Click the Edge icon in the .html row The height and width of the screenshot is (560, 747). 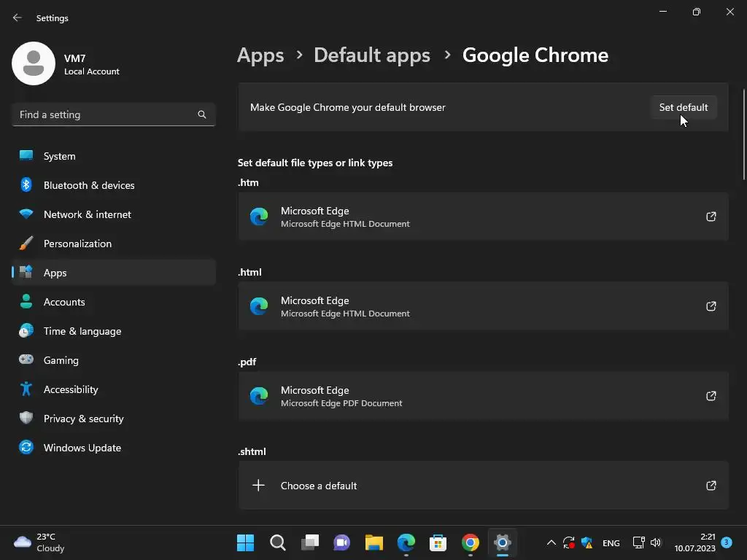(259, 306)
